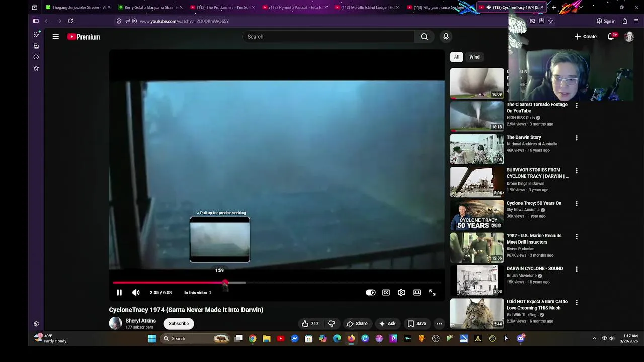Screen dimensions: 644x362
Task: Seek by clicking the red progress bar
Action: click(169, 283)
